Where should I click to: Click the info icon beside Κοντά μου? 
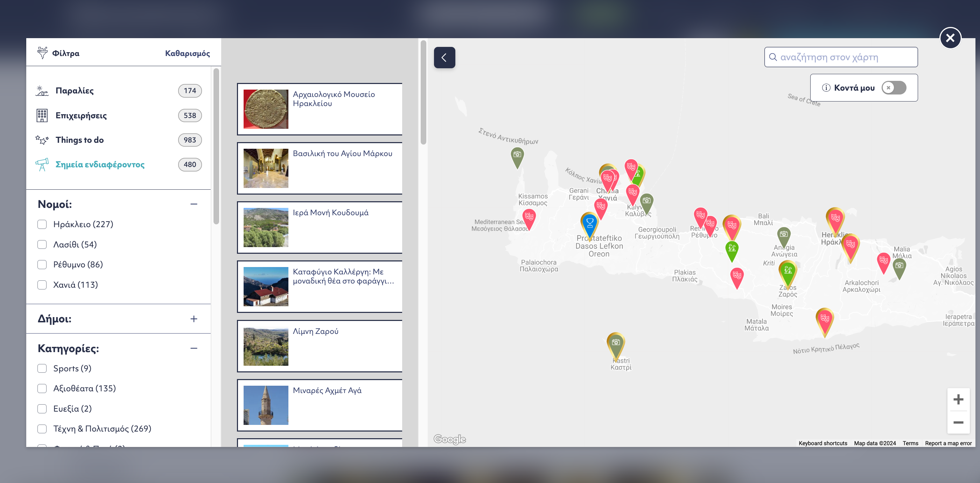pyautogui.click(x=826, y=88)
